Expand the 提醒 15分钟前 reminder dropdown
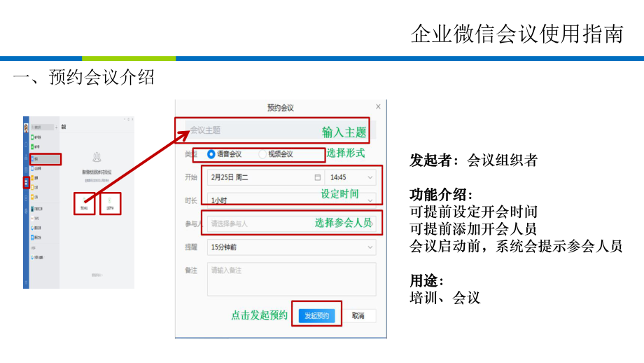Viewport: 644px width, 363px height. tap(291, 247)
